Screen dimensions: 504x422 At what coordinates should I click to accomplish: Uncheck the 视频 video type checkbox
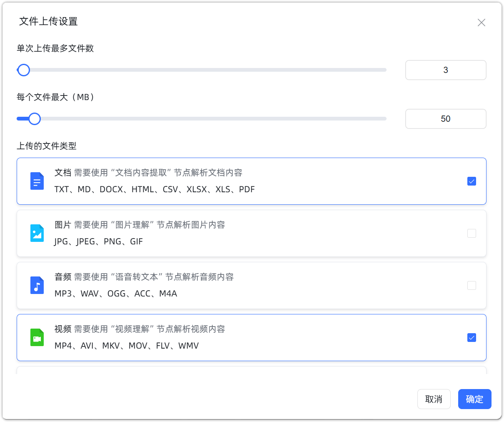coord(472,338)
